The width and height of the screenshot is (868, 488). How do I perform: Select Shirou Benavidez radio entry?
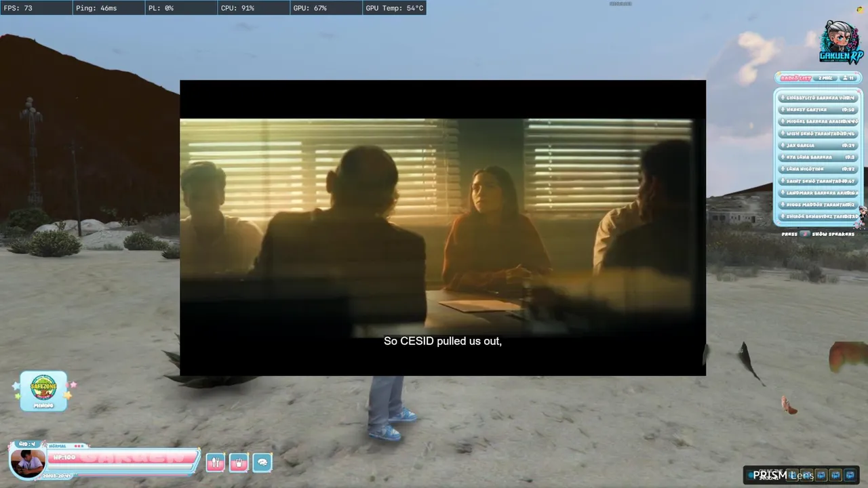(x=818, y=216)
